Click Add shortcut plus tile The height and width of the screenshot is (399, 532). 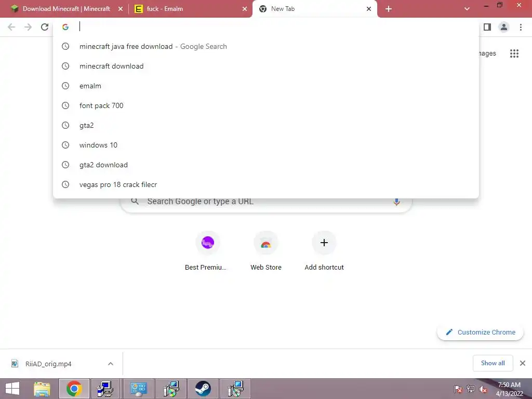(324, 251)
